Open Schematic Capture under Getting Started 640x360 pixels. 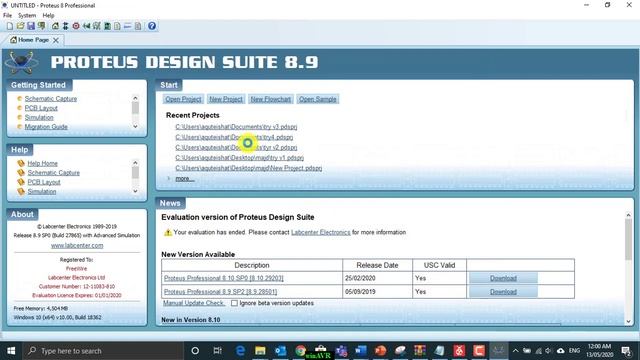coord(51,99)
